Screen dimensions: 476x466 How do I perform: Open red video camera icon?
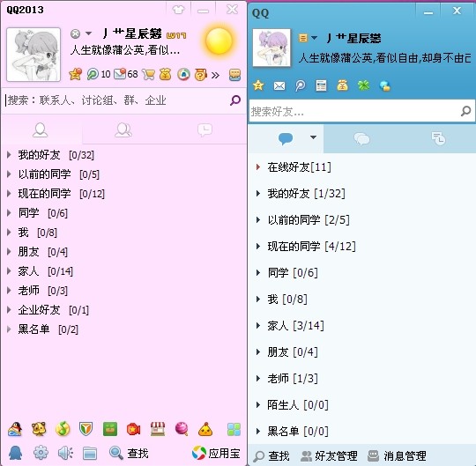(134, 430)
